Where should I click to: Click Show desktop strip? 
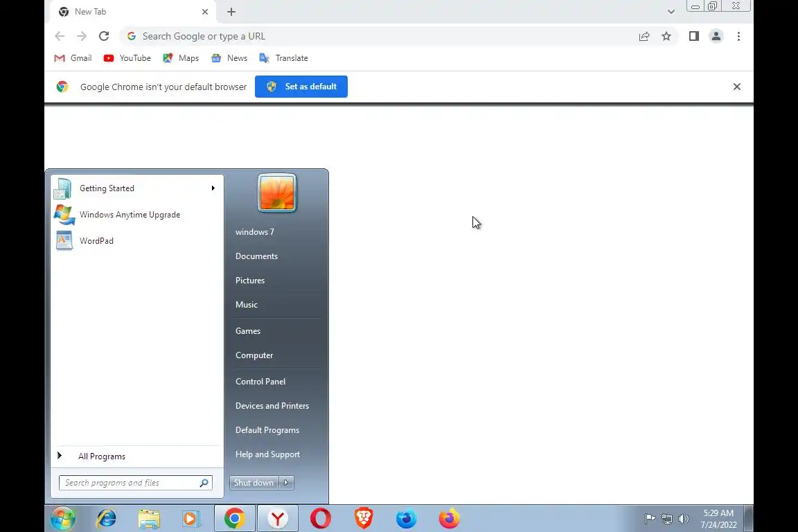tap(749, 519)
